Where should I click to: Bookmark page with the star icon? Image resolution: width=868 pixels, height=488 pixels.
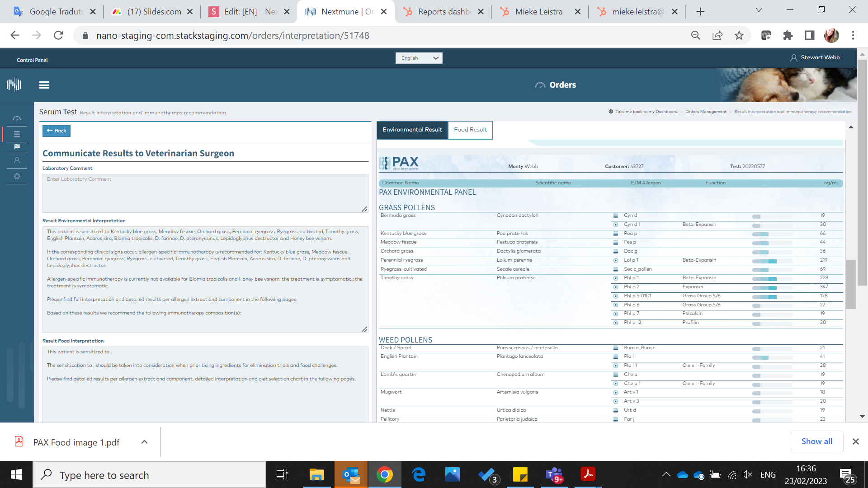tap(739, 36)
